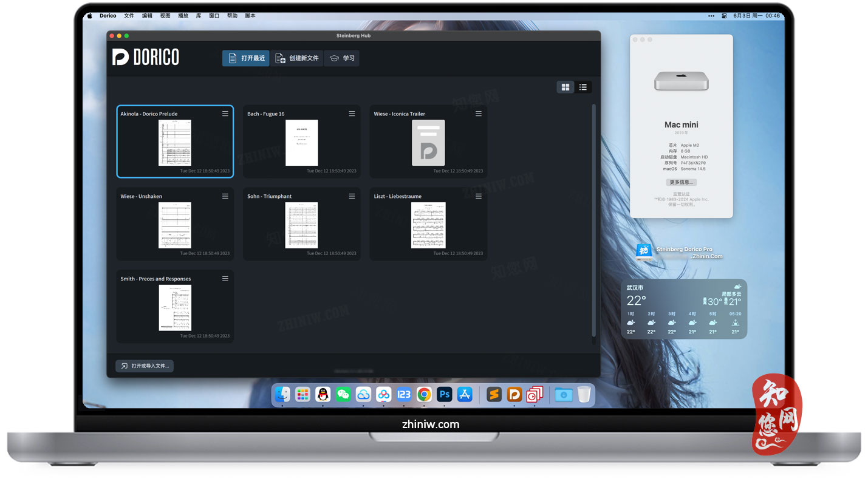Screen dimensions: 868x484
Task: Open the 播放 menu
Action: (x=183, y=16)
